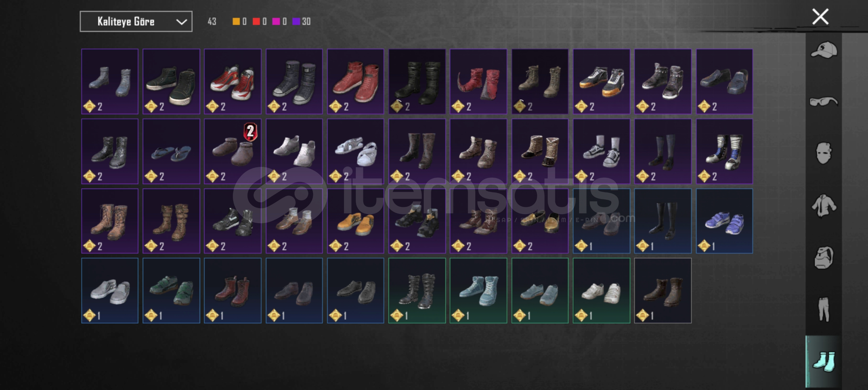Filter by red quality swatch

tap(256, 22)
